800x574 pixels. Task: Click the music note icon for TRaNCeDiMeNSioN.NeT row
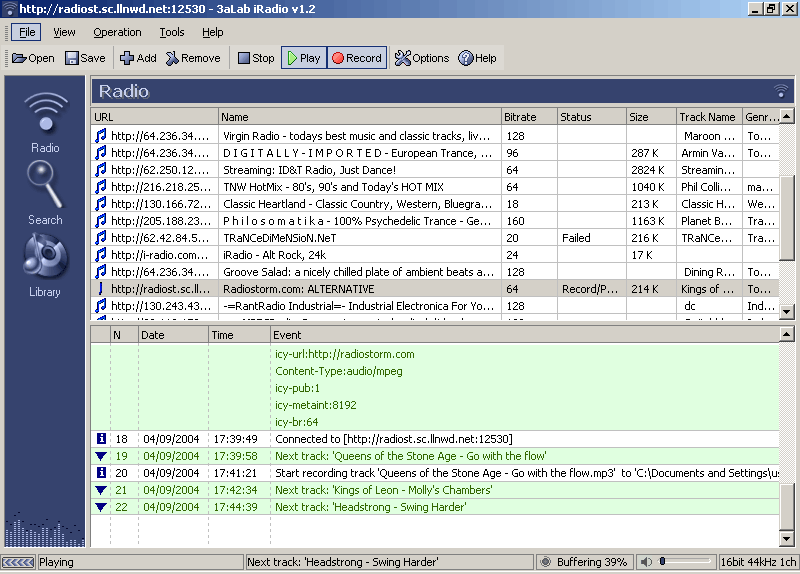tap(101, 238)
